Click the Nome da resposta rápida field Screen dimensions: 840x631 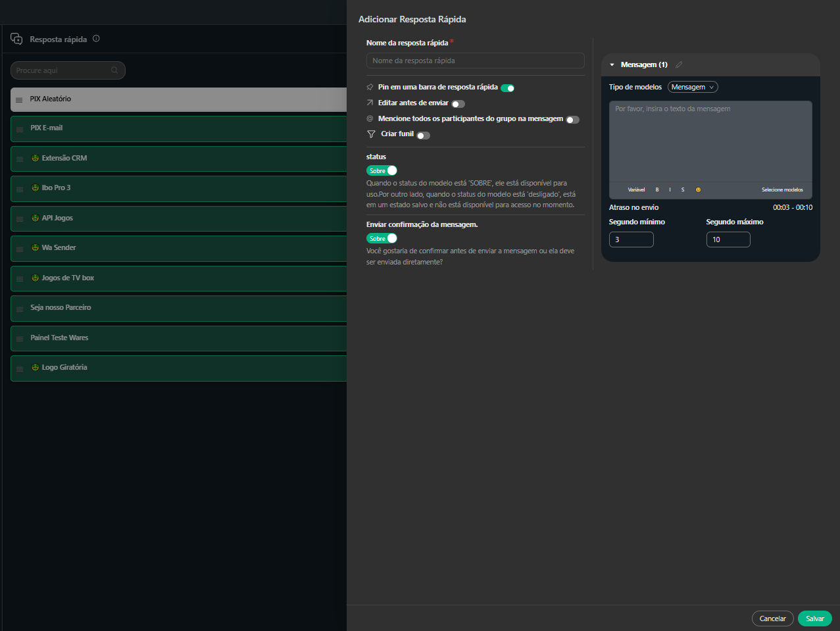pyautogui.click(x=475, y=61)
